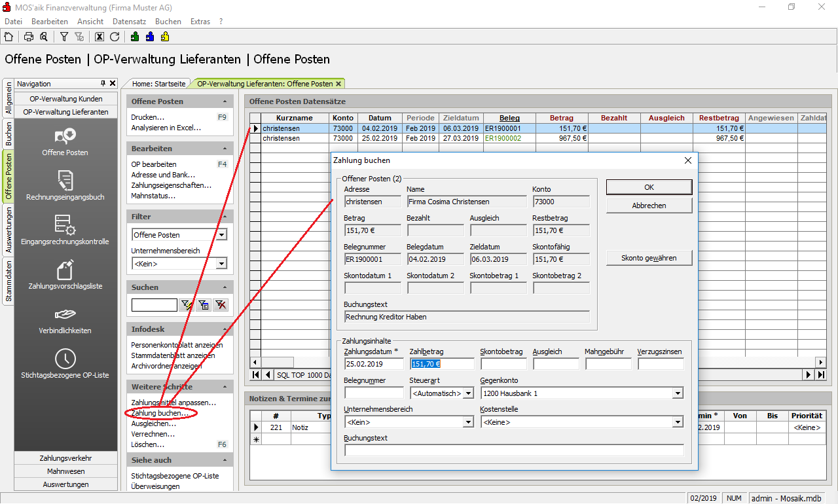This screenshot has height=504, width=838.
Task: Click the green puzzle piece icon
Action: coord(135,37)
